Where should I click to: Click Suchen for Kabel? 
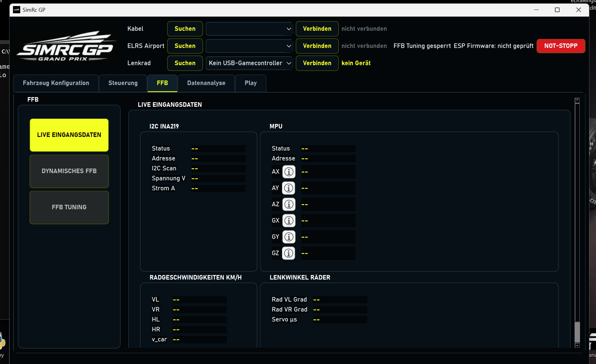[x=185, y=29]
